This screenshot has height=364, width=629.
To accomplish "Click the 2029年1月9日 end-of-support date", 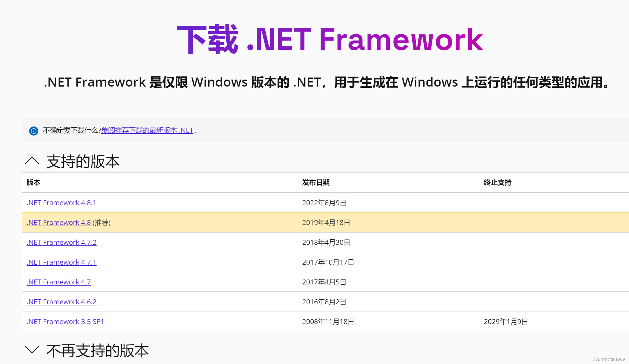I will pyautogui.click(x=506, y=321).
